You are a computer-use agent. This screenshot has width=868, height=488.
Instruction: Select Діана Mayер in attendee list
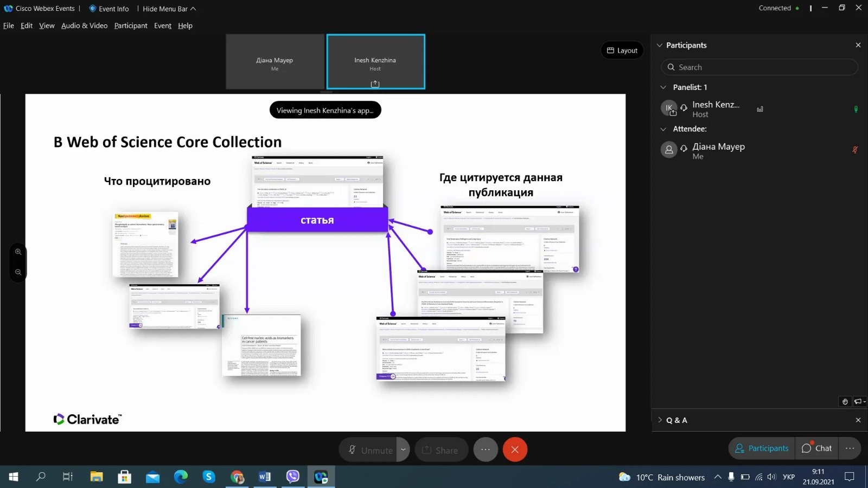pyautogui.click(x=759, y=150)
